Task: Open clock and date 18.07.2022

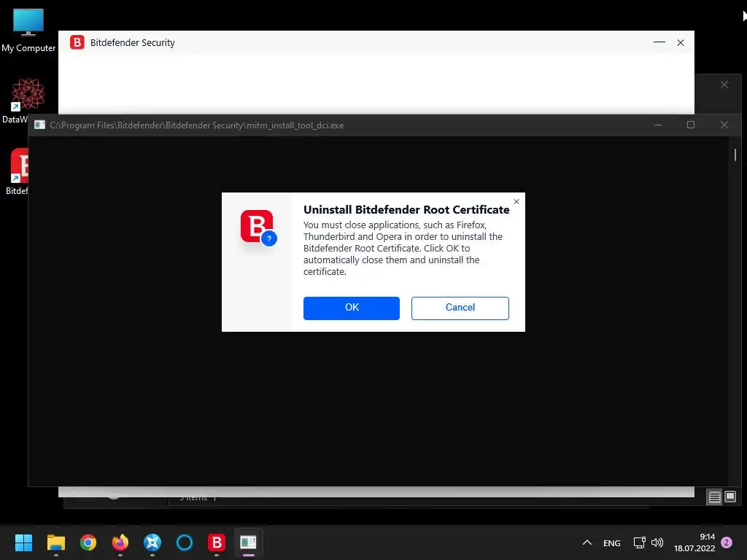Action: pyautogui.click(x=694, y=542)
